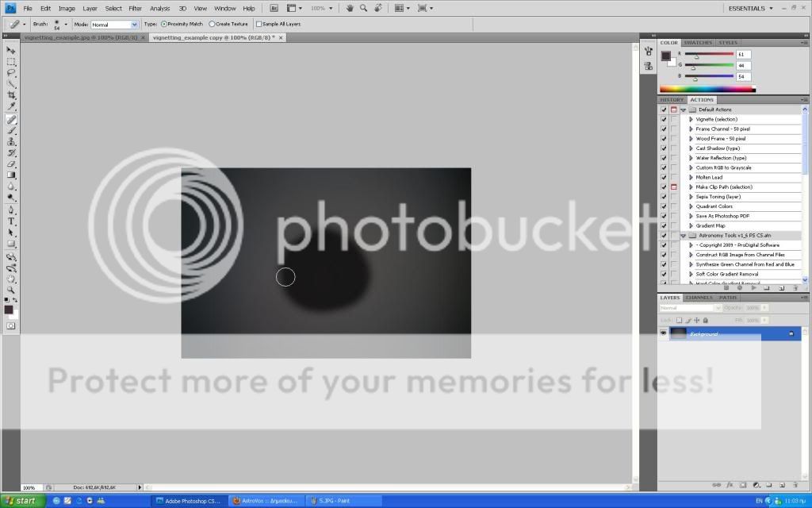Collapse the Default Actions folder
This screenshot has height=508, width=812.
pos(683,110)
